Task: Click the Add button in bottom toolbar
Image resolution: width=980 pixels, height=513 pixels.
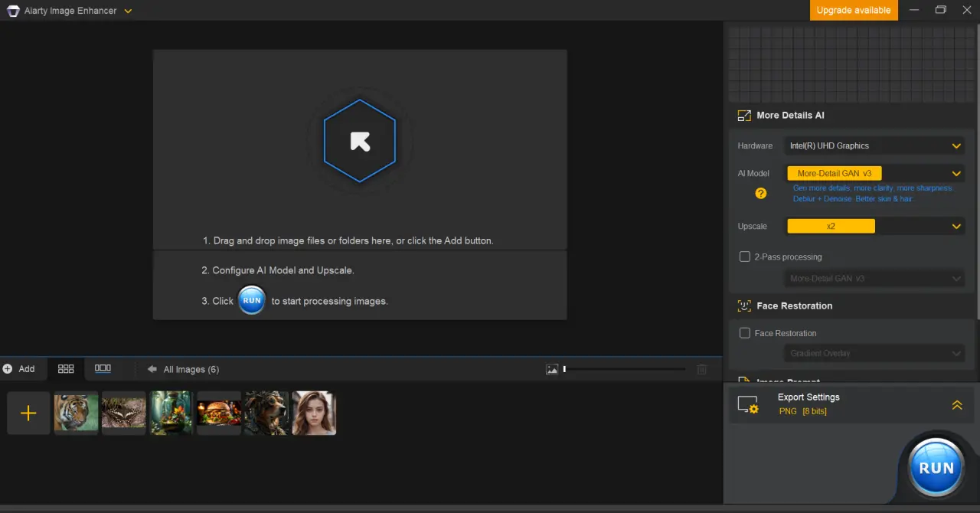Action: [x=19, y=369]
